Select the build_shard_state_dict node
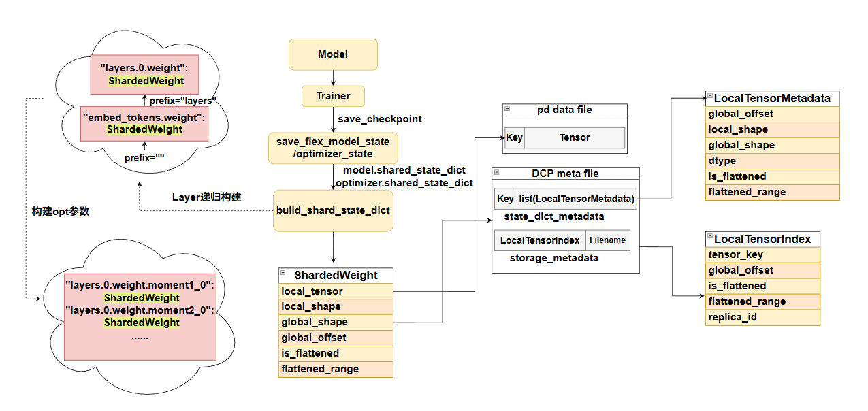 (x=333, y=210)
